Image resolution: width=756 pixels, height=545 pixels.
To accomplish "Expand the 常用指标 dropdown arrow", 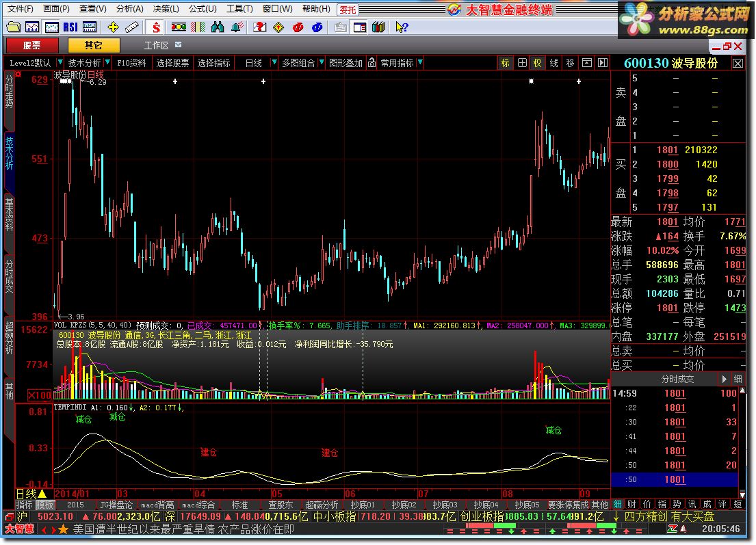I will [x=421, y=62].
